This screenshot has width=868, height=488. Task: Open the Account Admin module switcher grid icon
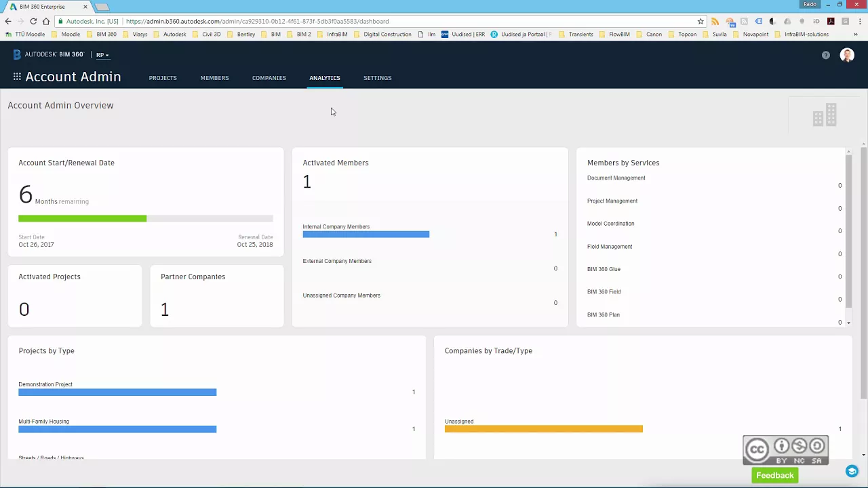(17, 77)
